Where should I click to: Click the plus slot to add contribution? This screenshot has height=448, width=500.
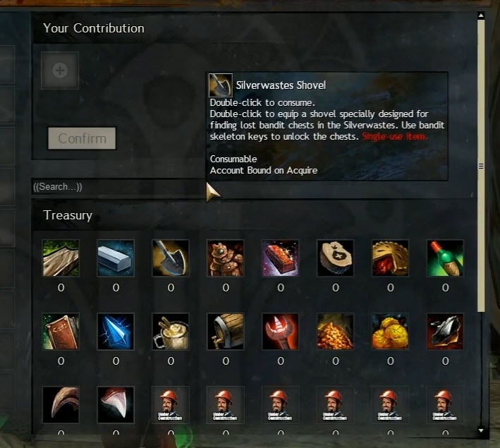click(x=60, y=71)
